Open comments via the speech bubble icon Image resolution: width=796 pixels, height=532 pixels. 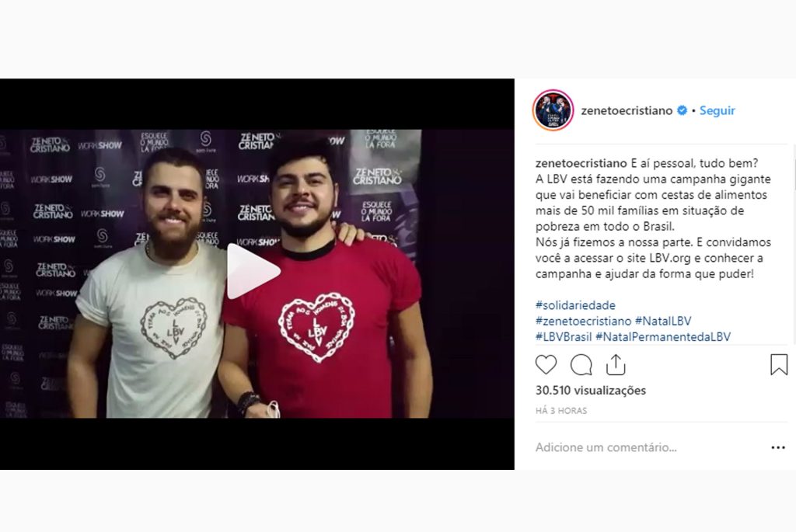click(x=581, y=365)
